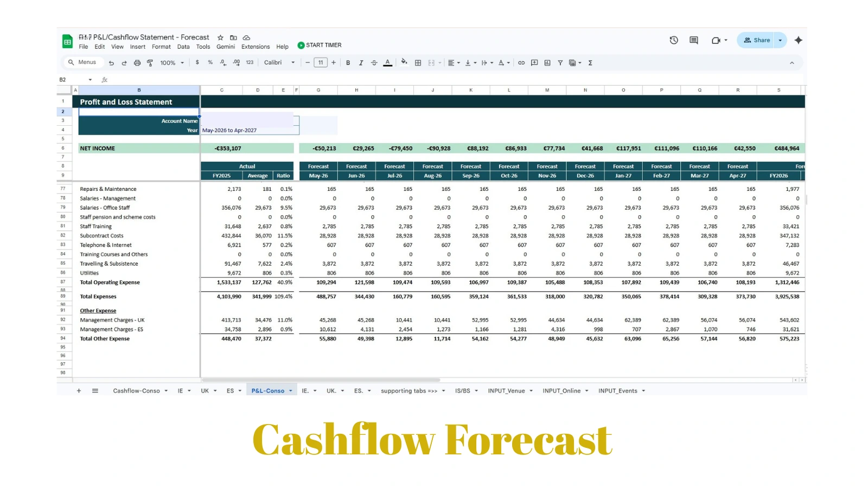This screenshot has width=868, height=488.
Task: Star the document title
Action: 220,37
